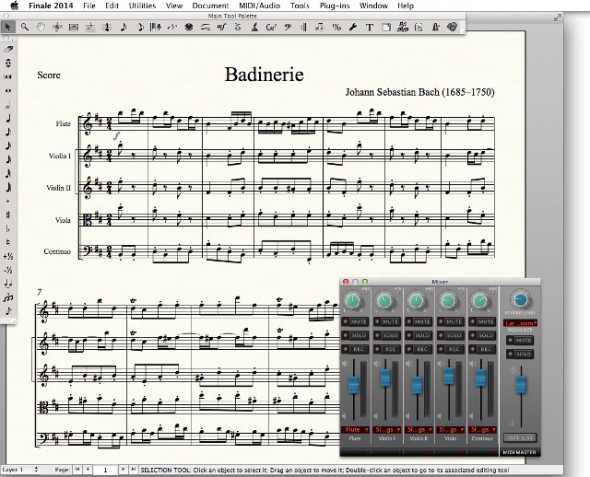The width and height of the screenshot is (590, 477).
Task: Open the Finale 2014 application menu
Action: 51,6
